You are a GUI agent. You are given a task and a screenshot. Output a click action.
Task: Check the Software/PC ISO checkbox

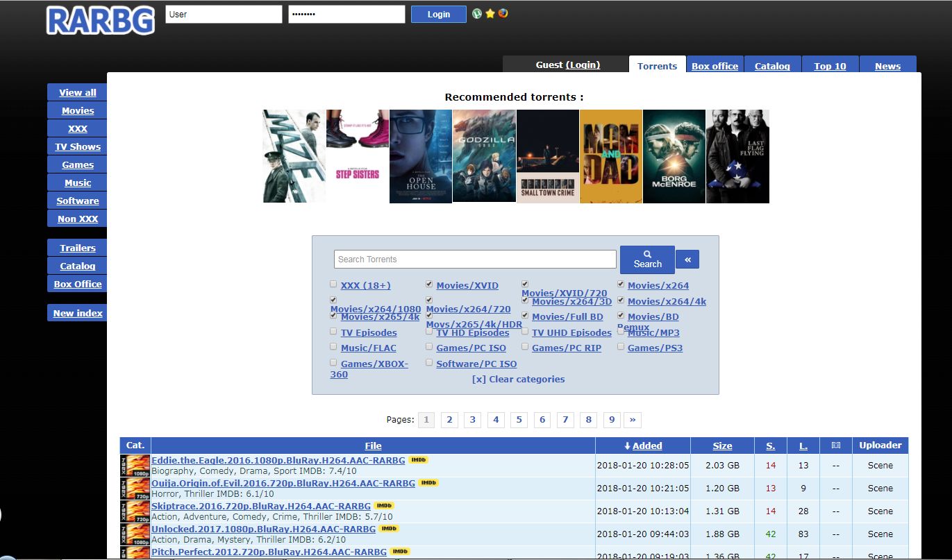coord(429,362)
